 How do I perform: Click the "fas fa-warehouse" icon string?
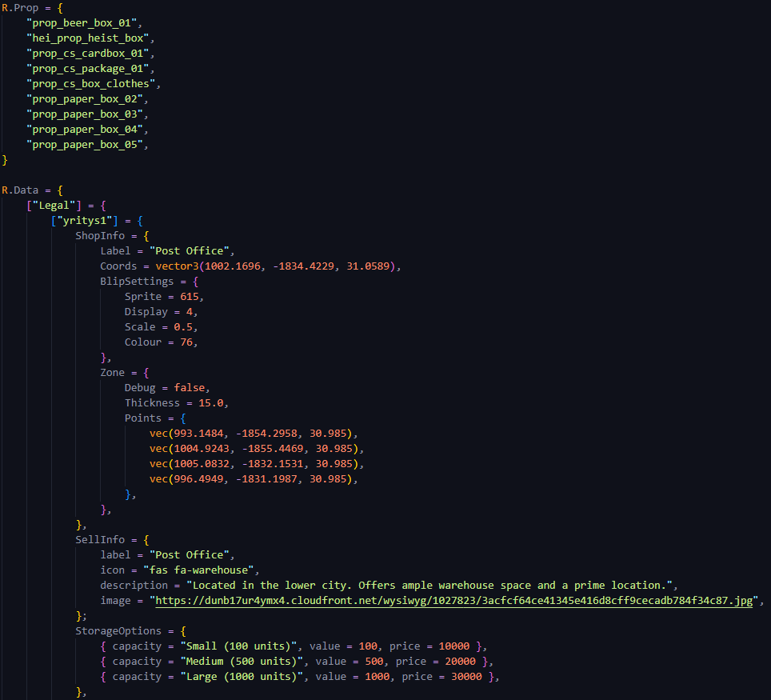198,570
